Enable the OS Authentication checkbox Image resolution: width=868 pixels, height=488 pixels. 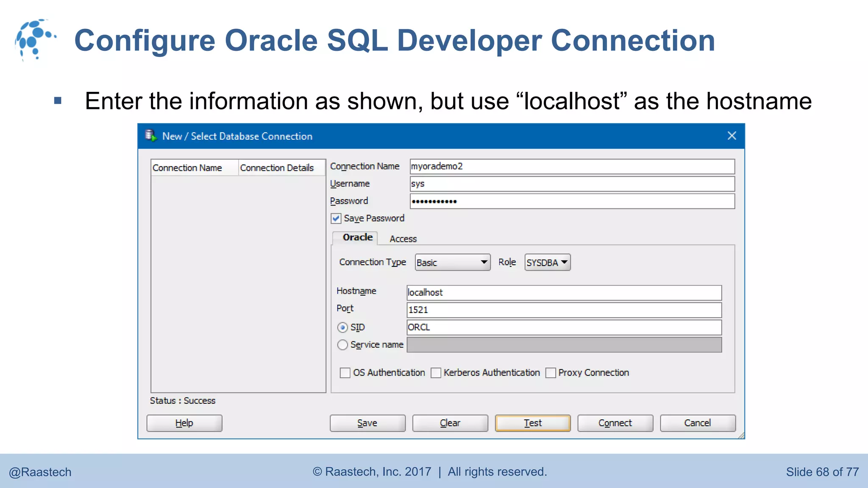(x=345, y=373)
